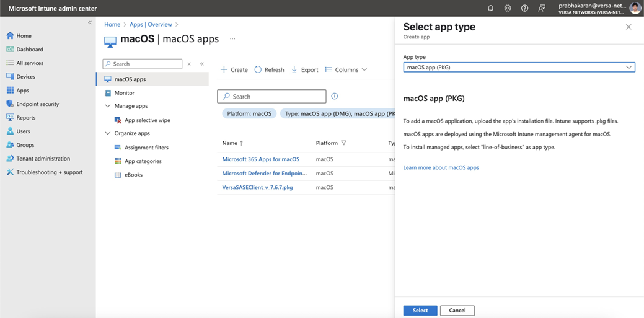The height and width of the screenshot is (318, 644).
Task: Open the ellipsis menu beside macOS apps title
Action: 232,39
